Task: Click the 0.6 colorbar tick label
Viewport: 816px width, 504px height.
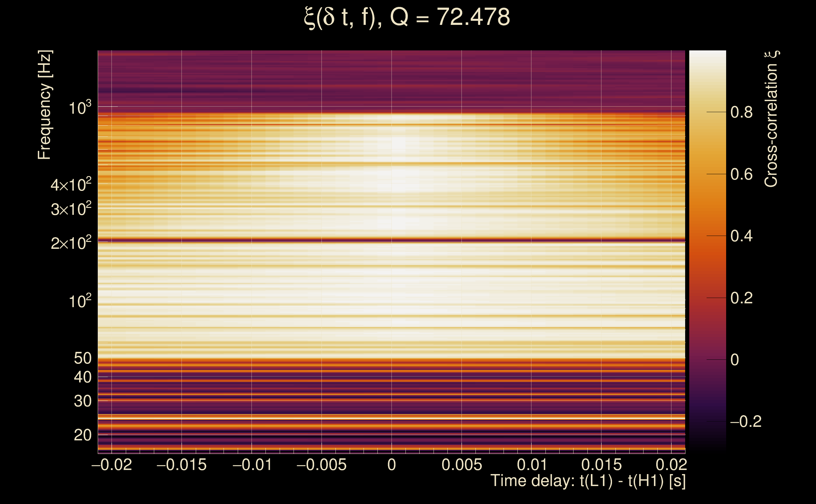Action: [741, 174]
